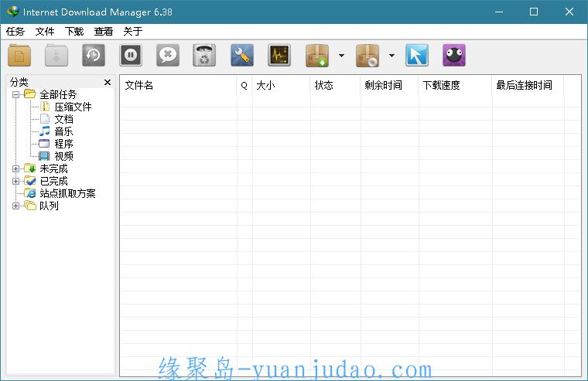Screen dimensions: 588x381
Task: Select the 队列 folder item
Action: tap(49, 206)
